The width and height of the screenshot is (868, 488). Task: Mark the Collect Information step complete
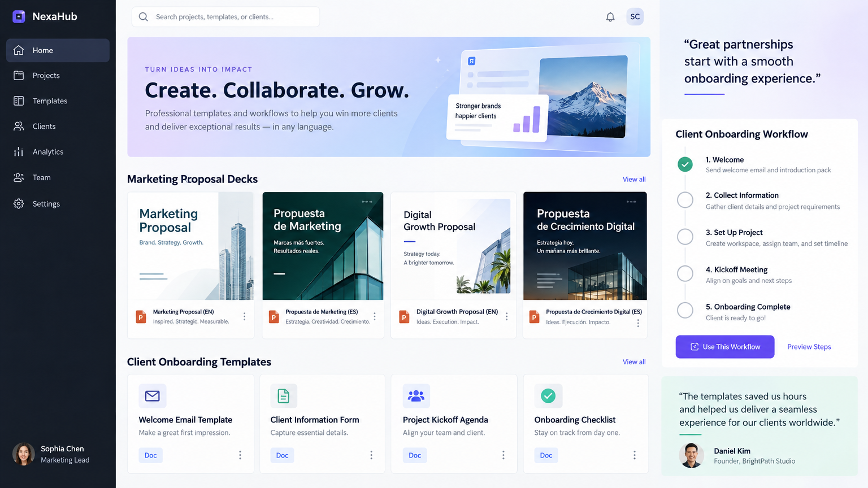[x=685, y=200]
